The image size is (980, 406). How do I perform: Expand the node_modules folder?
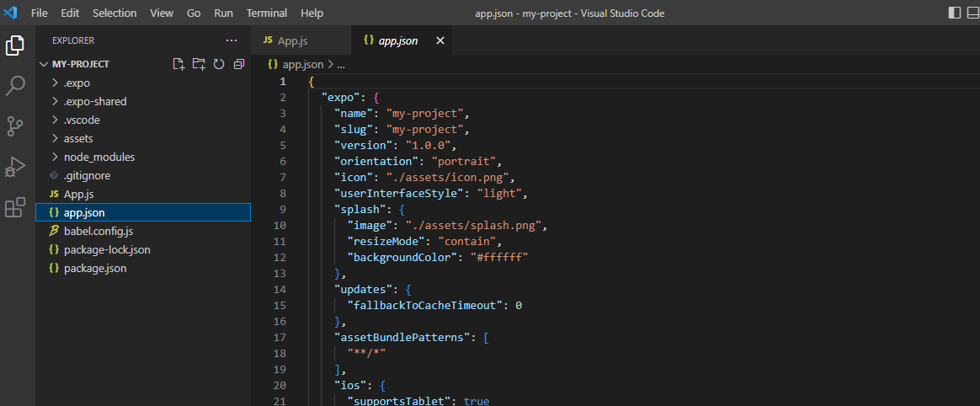[55, 157]
